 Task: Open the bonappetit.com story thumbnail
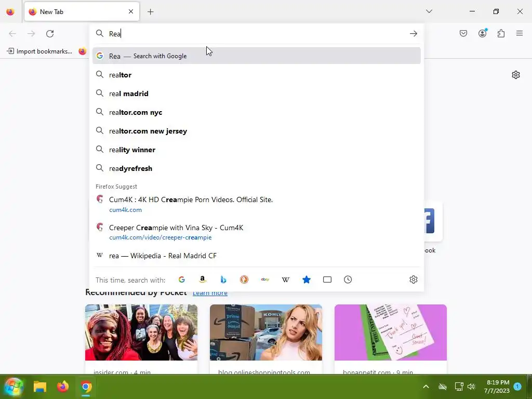click(x=391, y=332)
